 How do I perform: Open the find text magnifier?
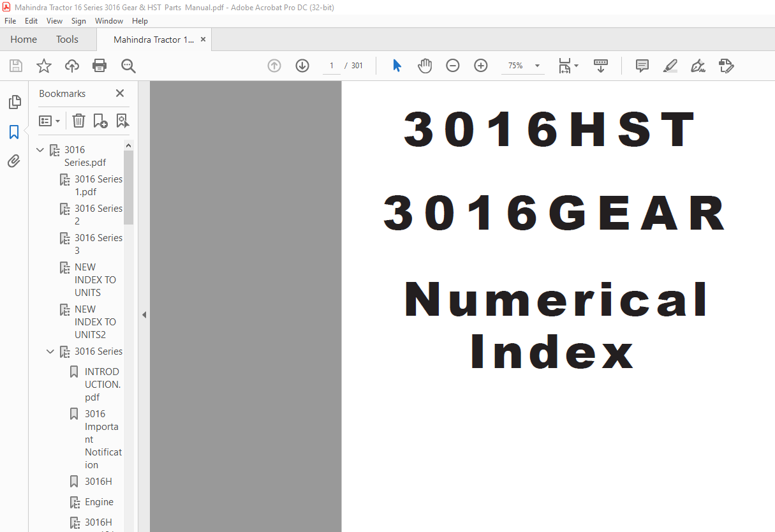[x=128, y=66]
